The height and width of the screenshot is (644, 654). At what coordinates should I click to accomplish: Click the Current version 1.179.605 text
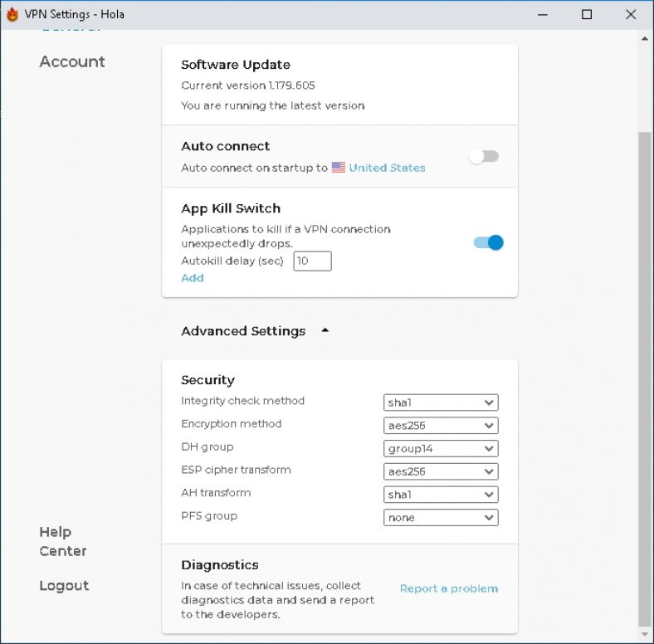[248, 85]
